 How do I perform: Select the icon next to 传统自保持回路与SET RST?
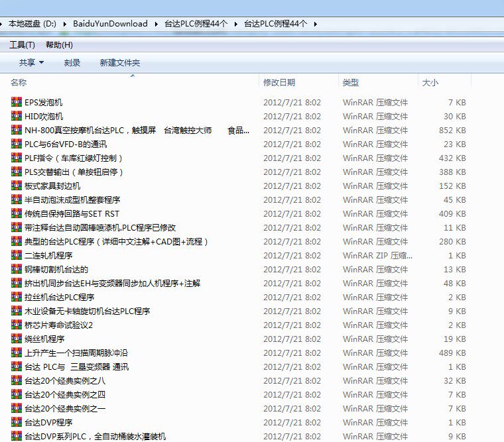[17, 213]
